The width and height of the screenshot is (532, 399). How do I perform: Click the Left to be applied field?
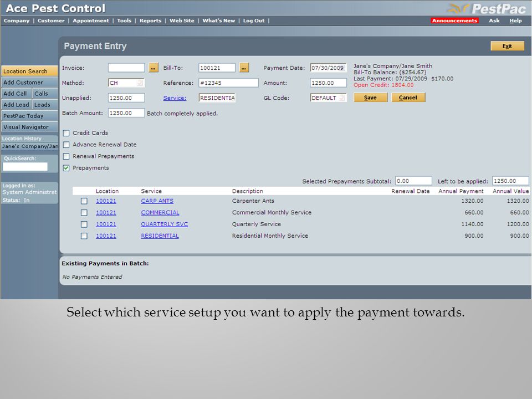(x=510, y=181)
